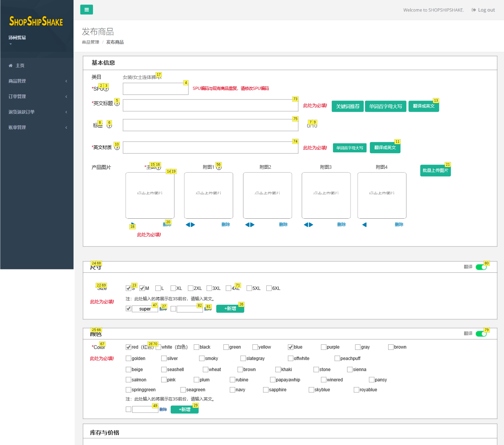Check the papayawhip color checkbox
This screenshot has width=504, height=445.
273,380
